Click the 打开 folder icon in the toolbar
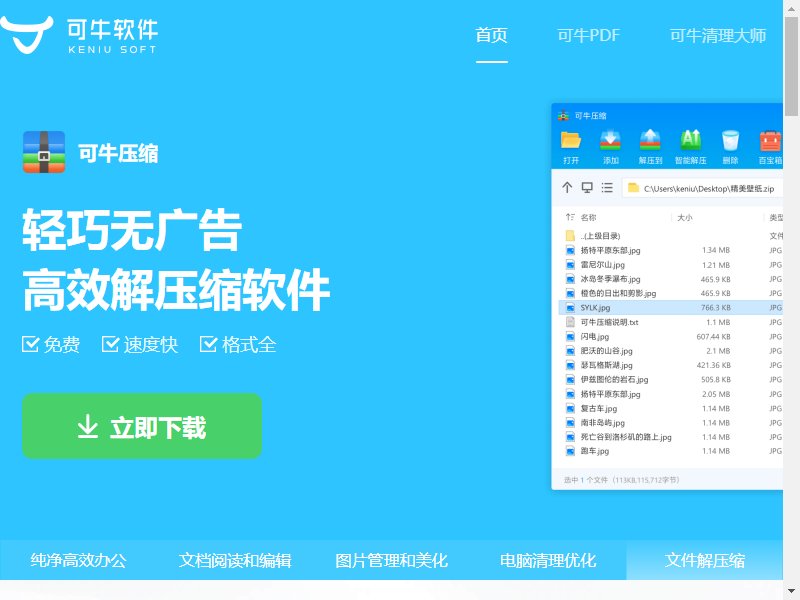 coord(570,140)
